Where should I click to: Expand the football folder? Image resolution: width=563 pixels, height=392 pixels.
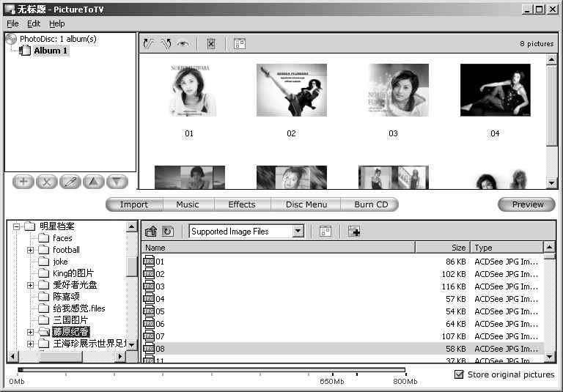(x=30, y=250)
